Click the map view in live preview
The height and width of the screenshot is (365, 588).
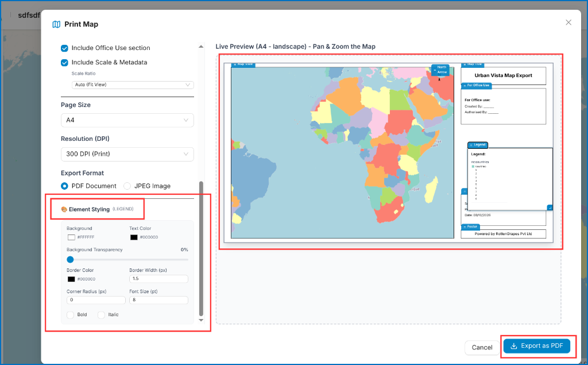pos(342,152)
